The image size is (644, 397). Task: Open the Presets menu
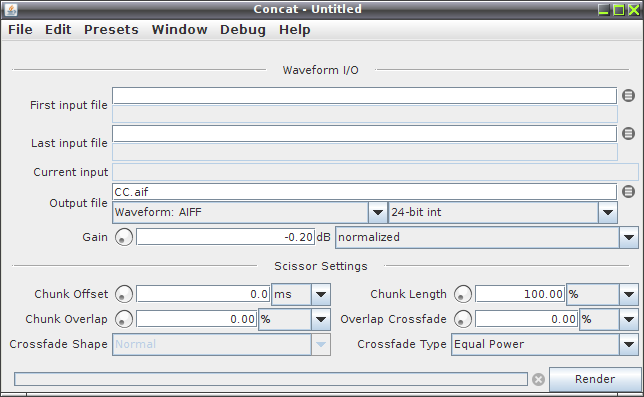(x=111, y=30)
